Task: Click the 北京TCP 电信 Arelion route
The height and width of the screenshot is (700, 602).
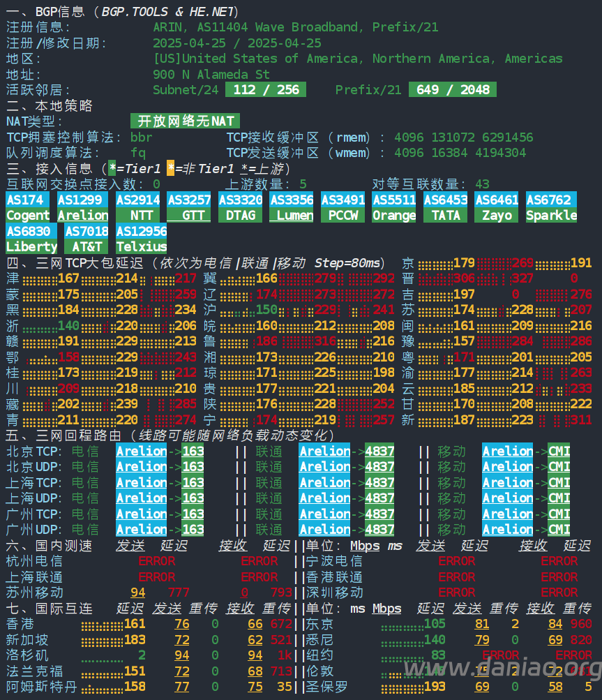Action: (141, 451)
